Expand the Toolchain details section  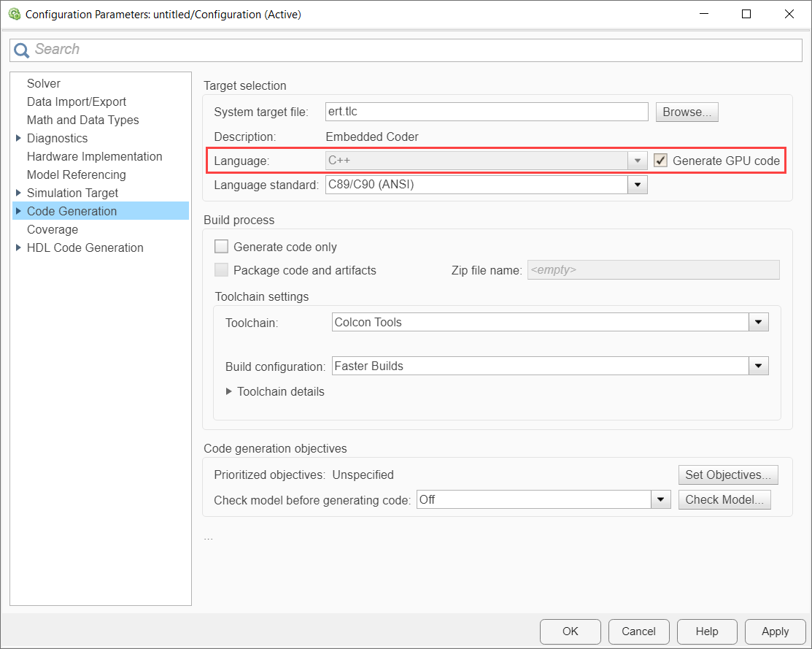229,391
